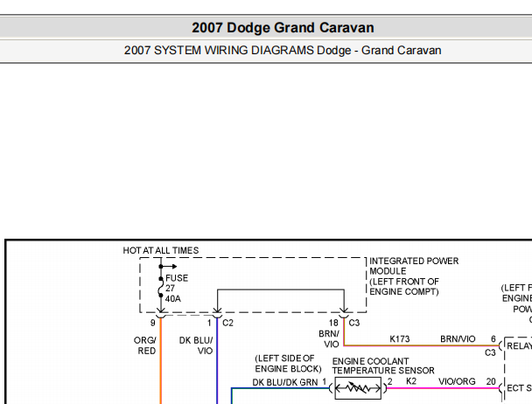Click the "ENGINE COOLANT TEMPERATURE SENSOR" label
The height and width of the screenshot is (404, 532).
click(x=383, y=366)
